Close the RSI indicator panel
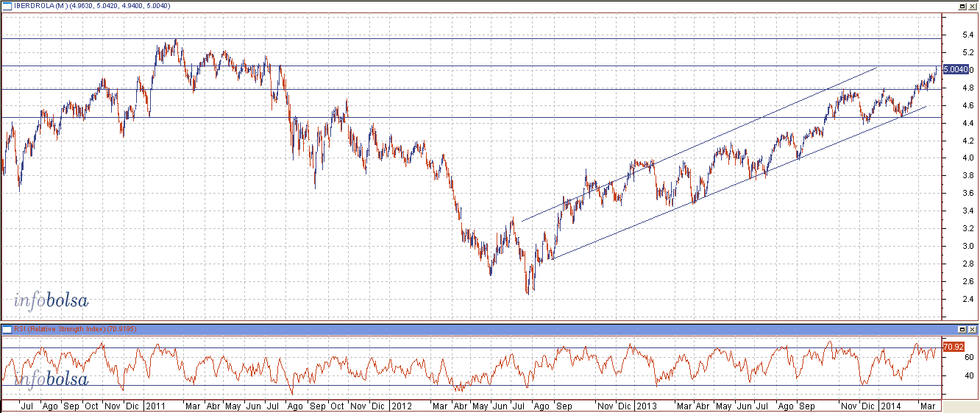The height and width of the screenshot is (413, 980). coord(973,329)
